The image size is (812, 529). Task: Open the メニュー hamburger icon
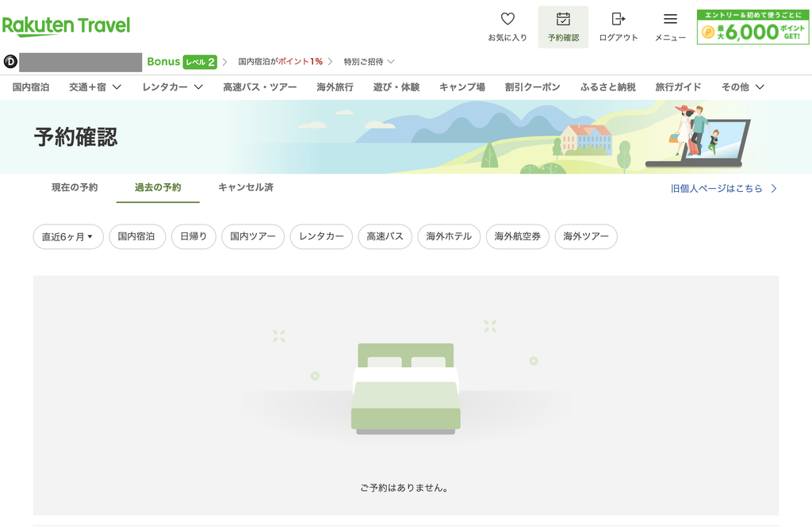pos(670,19)
